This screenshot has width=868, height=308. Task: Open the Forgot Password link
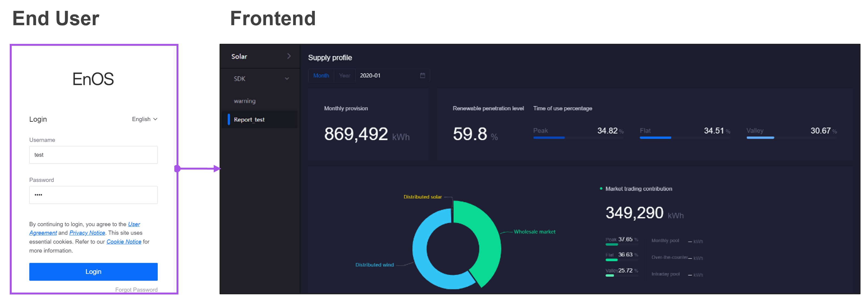136,290
